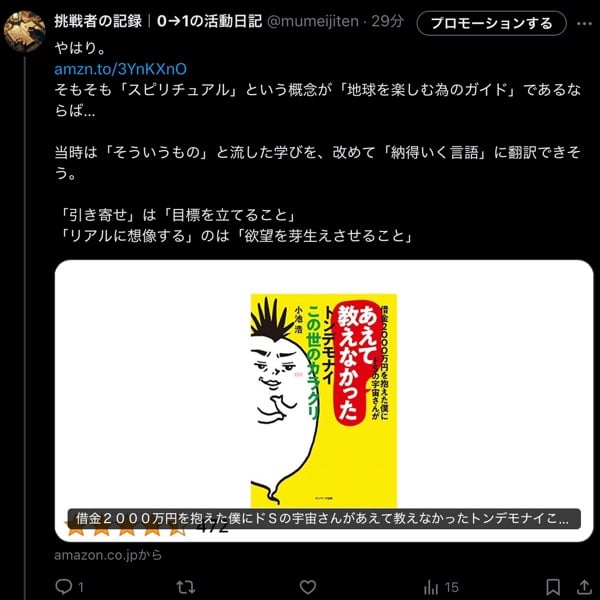This screenshot has width=600, height=600.
Task: Open the reply comment icon
Action: pos(64,587)
